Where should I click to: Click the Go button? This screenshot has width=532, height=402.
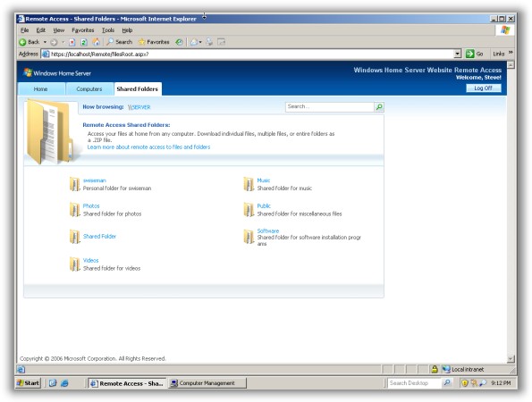pos(474,54)
